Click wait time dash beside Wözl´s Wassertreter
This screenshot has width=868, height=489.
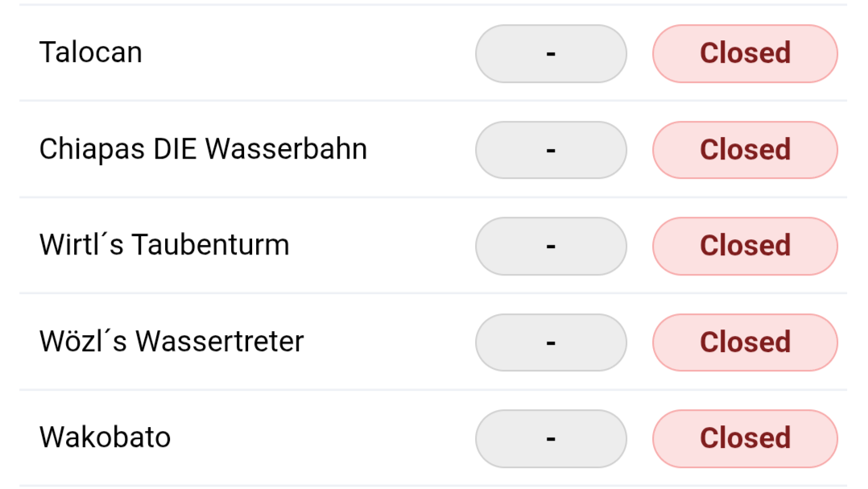(x=551, y=342)
